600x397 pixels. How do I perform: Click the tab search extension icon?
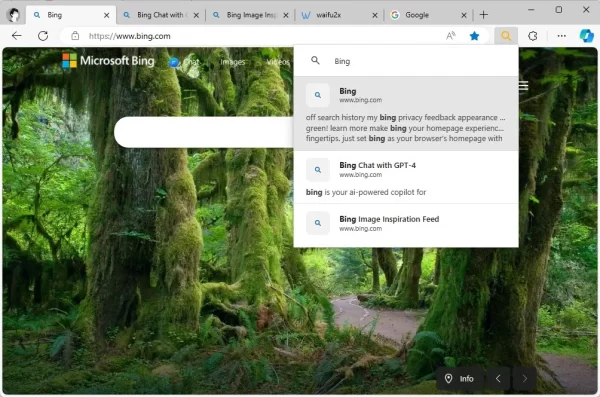click(506, 36)
